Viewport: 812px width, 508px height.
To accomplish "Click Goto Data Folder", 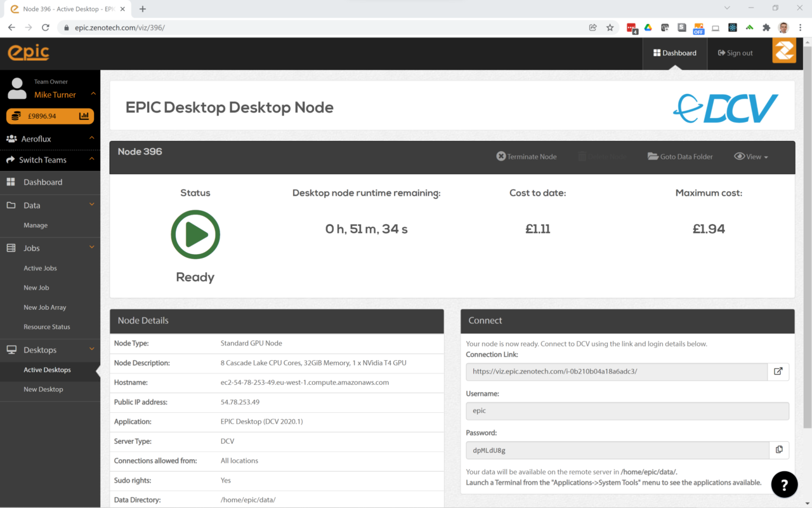I will [680, 157].
